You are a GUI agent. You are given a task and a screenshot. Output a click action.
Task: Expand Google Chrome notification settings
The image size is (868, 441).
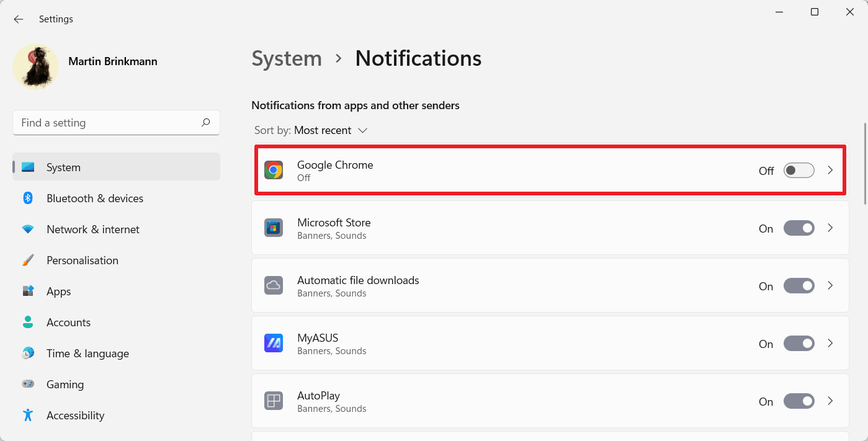[x=830, y=170]
